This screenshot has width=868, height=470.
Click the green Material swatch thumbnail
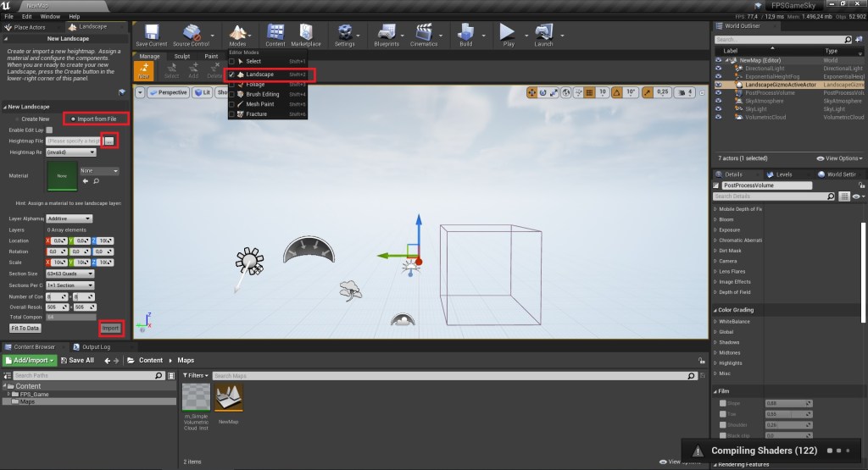[x=61, y=177]
